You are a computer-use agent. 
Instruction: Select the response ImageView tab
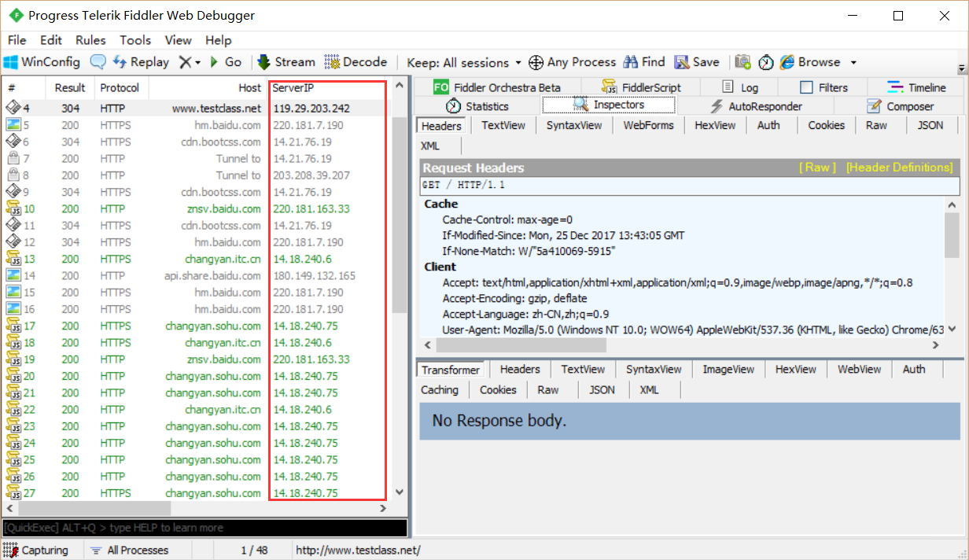click(728, 369)
